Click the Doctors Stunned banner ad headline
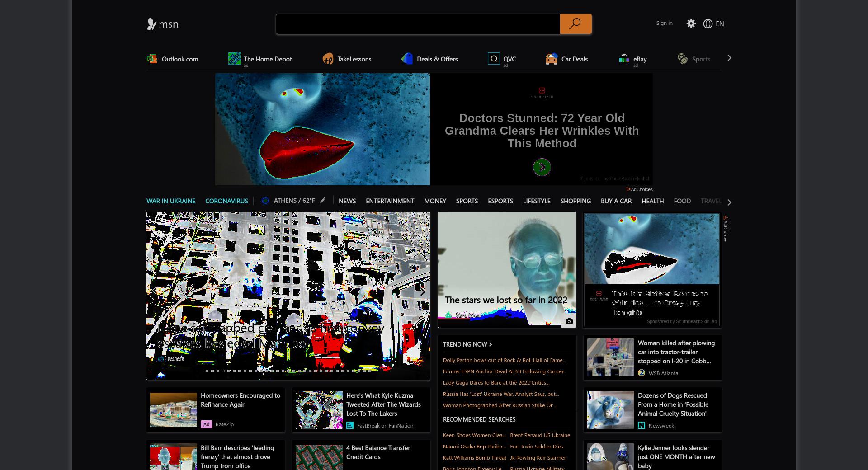 [542, 131]
